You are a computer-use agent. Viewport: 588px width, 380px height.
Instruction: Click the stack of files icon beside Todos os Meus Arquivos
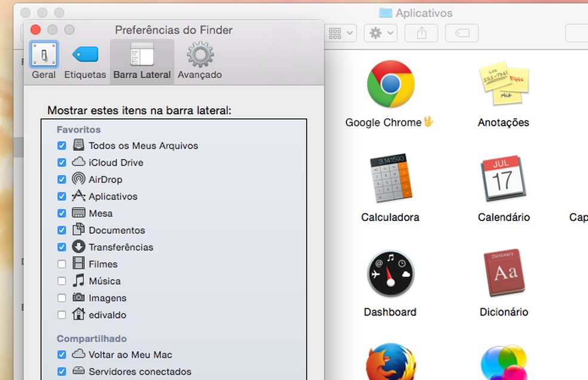[78, 145]
